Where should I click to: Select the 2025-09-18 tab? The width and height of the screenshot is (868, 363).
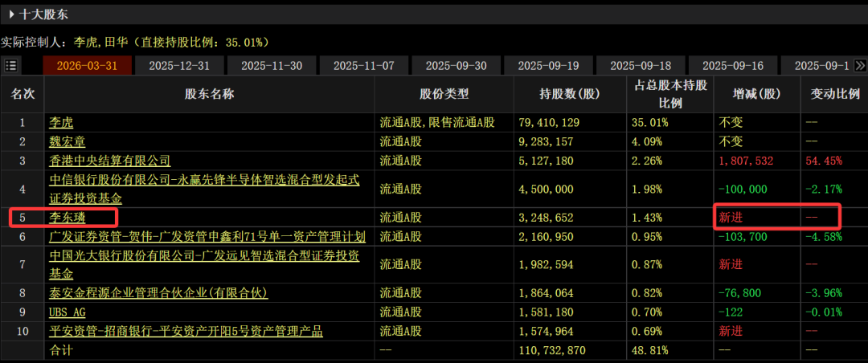click(641, 66)
